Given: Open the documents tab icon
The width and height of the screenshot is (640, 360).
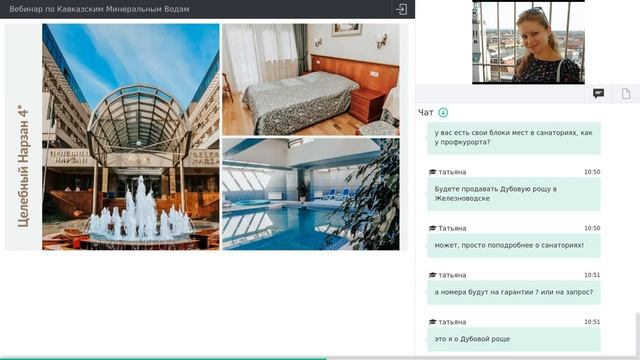Looking at the screenshot, I should point(626,94).
